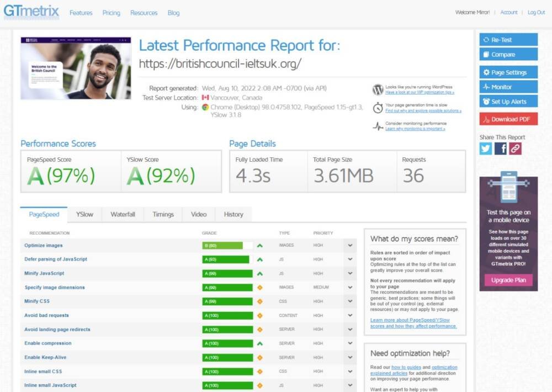Click the website screenshot thumbnail
552x392 pixels.
pyautogui.click(x=76, y=68)
